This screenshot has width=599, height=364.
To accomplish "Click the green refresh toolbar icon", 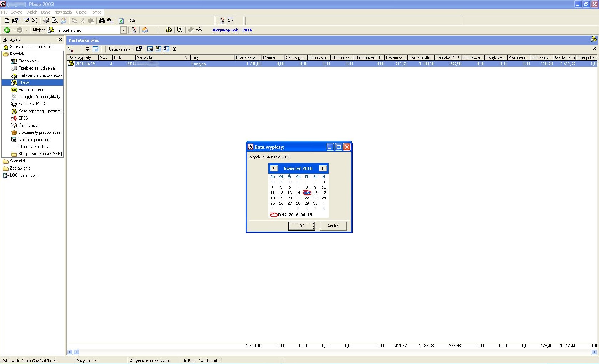I will pos(121,21).
